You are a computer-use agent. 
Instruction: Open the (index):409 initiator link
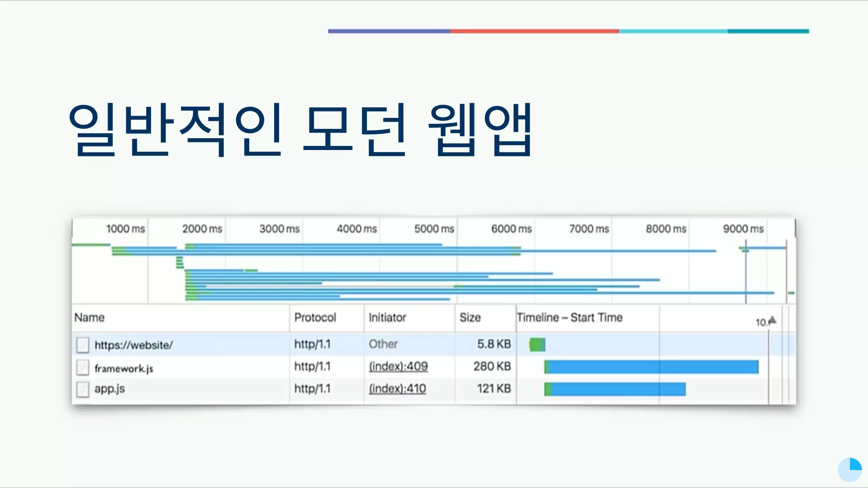(x=398, y=366)
